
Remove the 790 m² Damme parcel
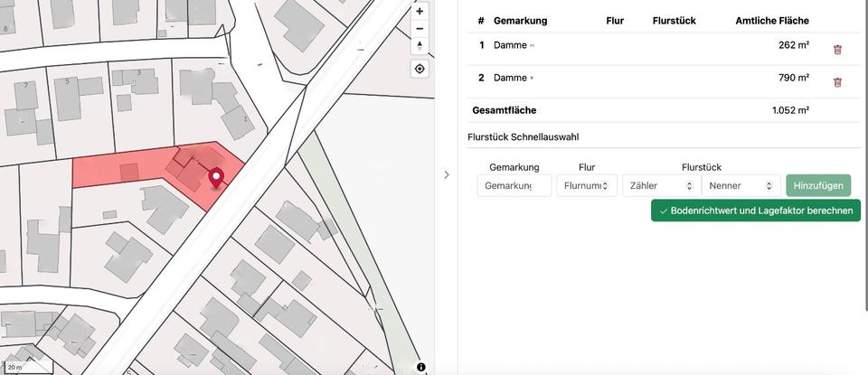(837, 82)
